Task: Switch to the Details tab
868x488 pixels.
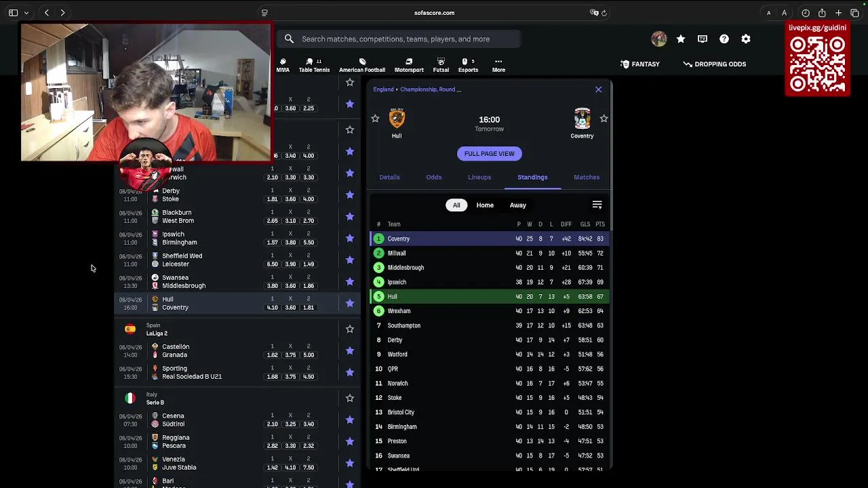Action: coord(389,177)
